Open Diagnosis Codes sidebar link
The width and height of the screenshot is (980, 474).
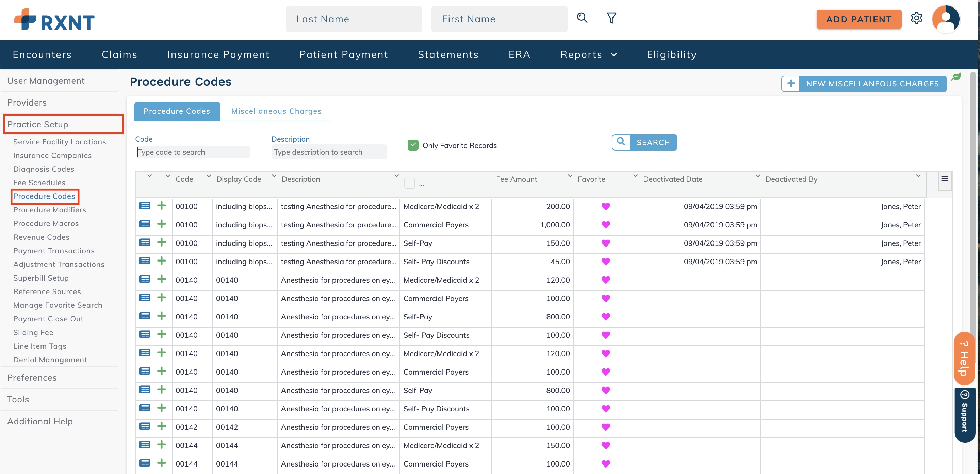pyautogui.click(x=44, y=169)
